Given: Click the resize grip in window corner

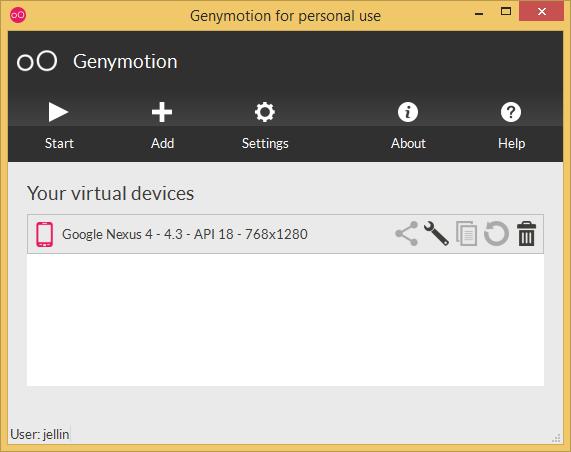Looking at the screenshot, I should 556,438.
